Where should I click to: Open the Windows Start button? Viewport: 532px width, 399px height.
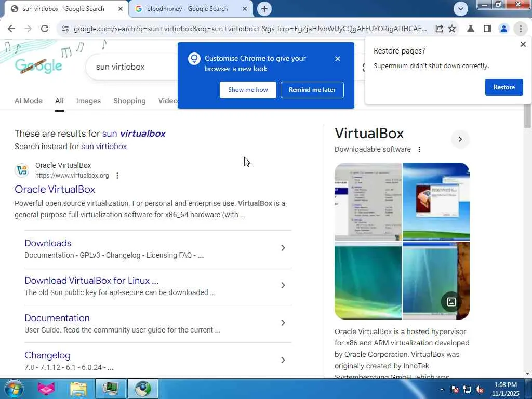[x=14, y=389]
